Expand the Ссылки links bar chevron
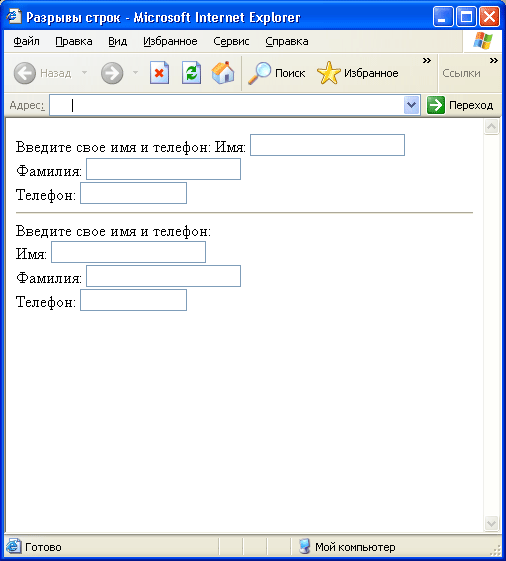Screen dimensions: 506x561 click(x=494, y=60)
